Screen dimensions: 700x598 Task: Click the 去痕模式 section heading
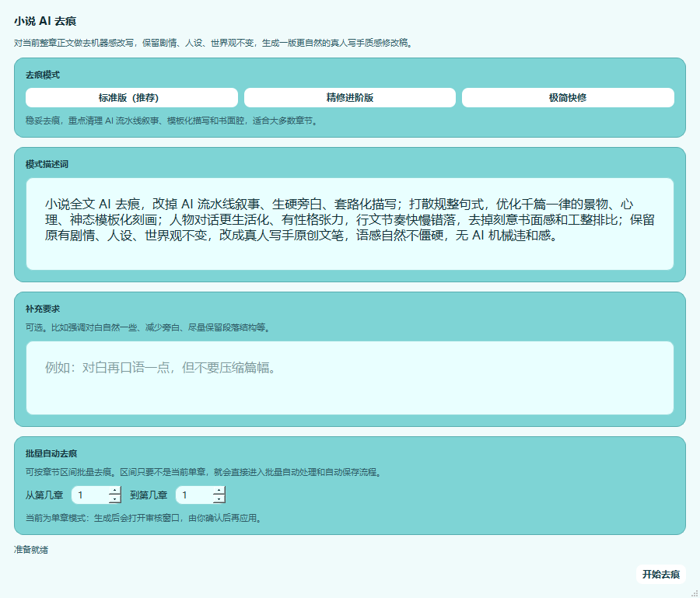coord(43,75)
